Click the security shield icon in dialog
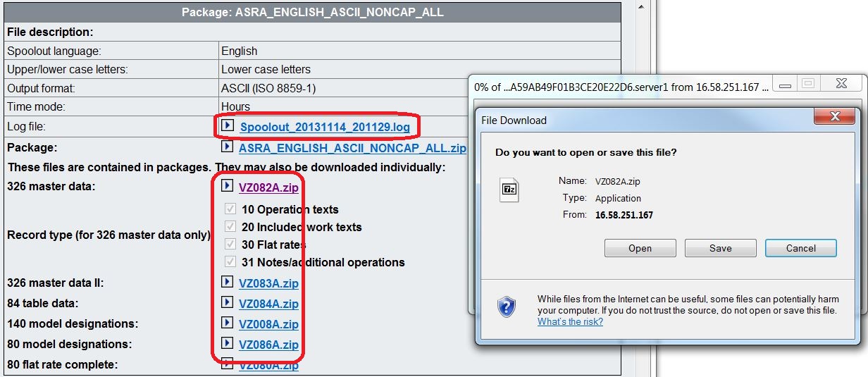868x377 pixels. pyautogui.click(x=507, y=307)
